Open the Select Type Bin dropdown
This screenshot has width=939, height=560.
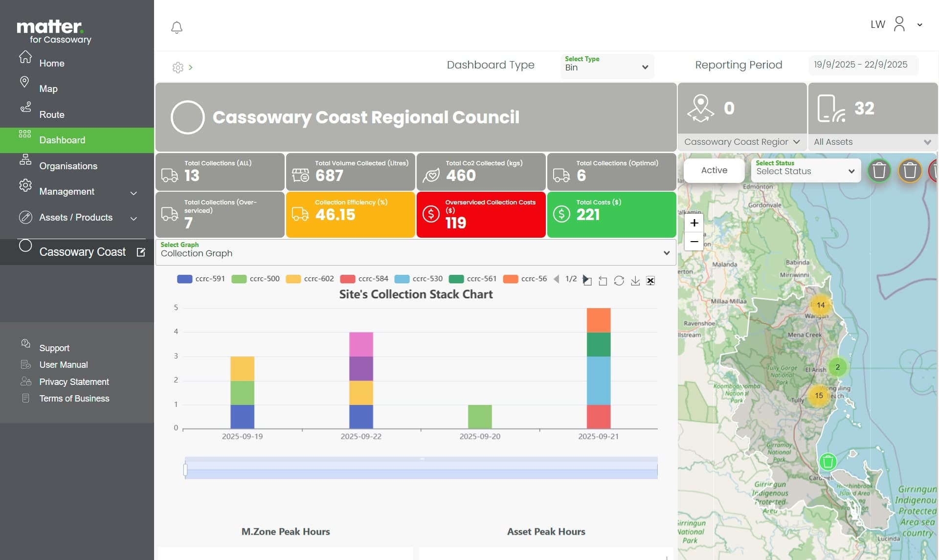point(606,67)
